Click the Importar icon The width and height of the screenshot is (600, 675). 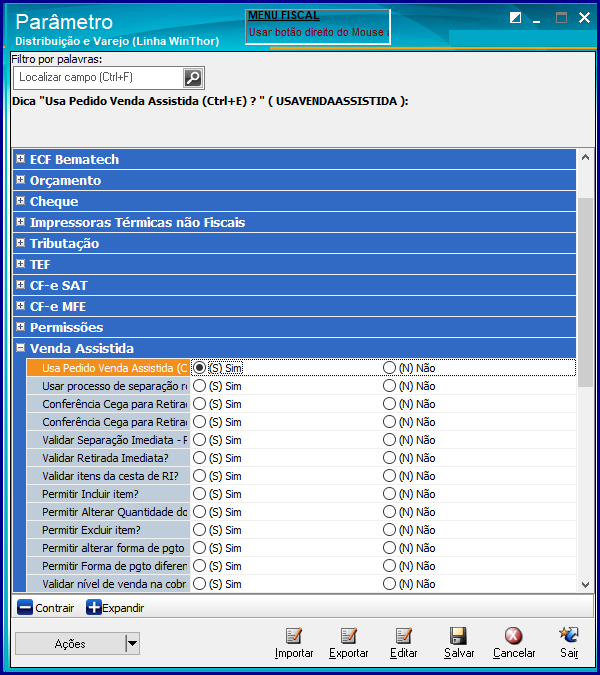pyautogui.click(x=294, y=635)
